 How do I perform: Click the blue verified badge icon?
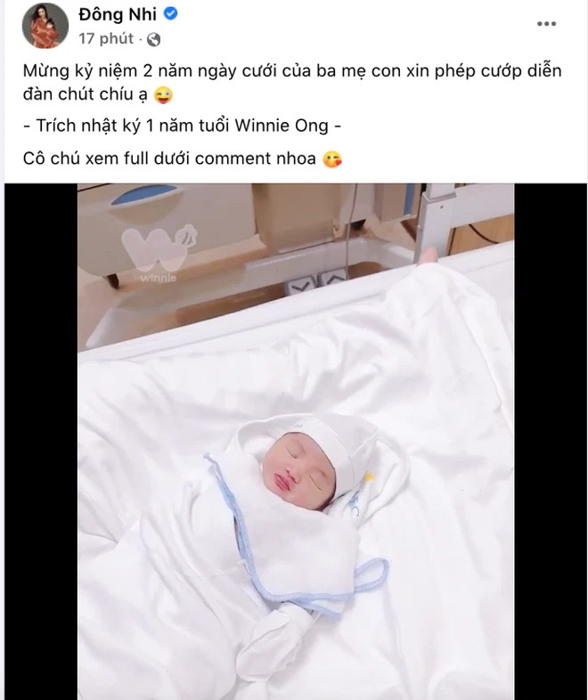pyautogui.click(x=170, y=14)
